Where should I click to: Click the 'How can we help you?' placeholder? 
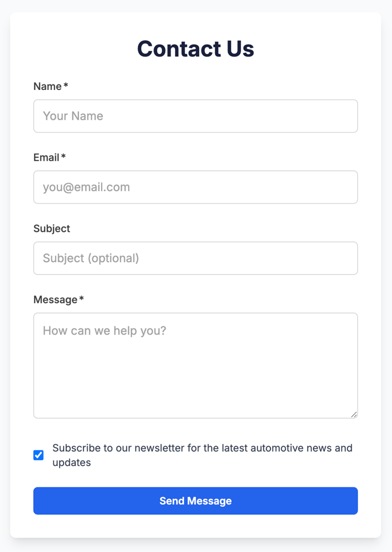click(104, 331)
